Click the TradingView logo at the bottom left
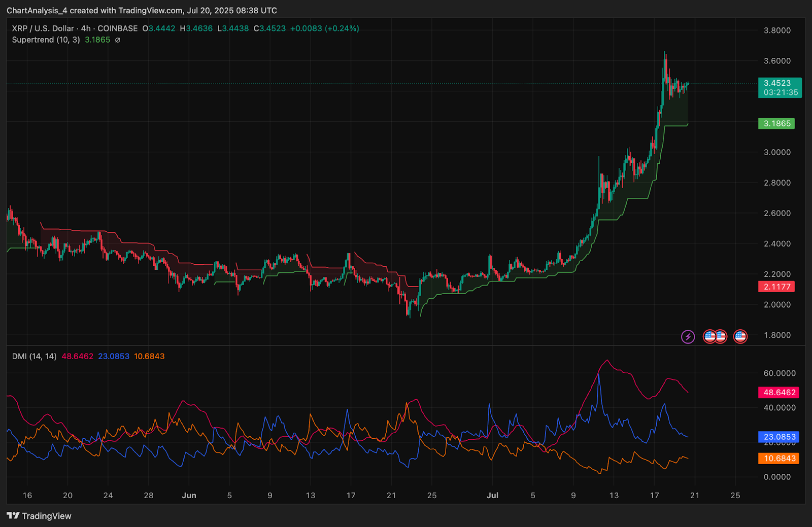This screenshot has width=812, height=527. point(39,516)
